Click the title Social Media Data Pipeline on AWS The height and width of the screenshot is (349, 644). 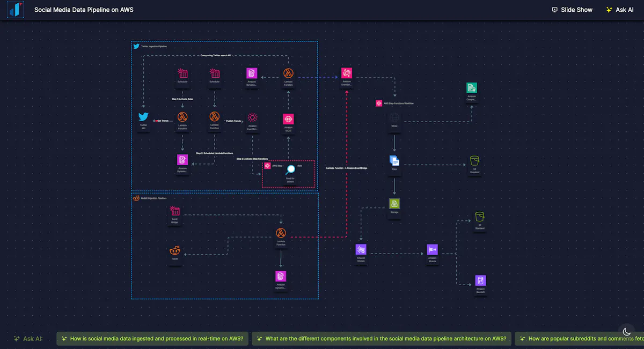(x=84, y=10)
